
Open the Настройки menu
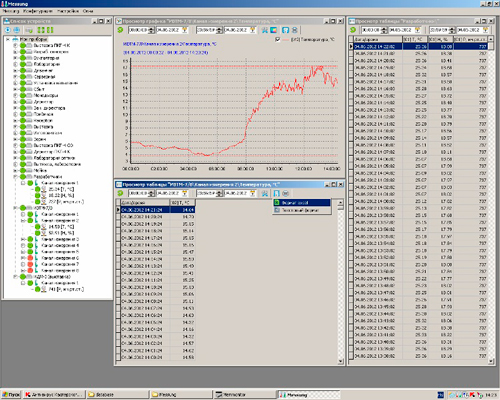click(68, 11)
